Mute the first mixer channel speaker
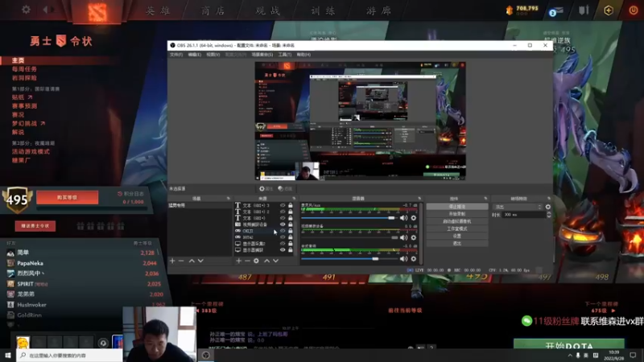Image resolution: width=644 pixels, height=362 pixels. pyautogui.click(x=404, y=218)
